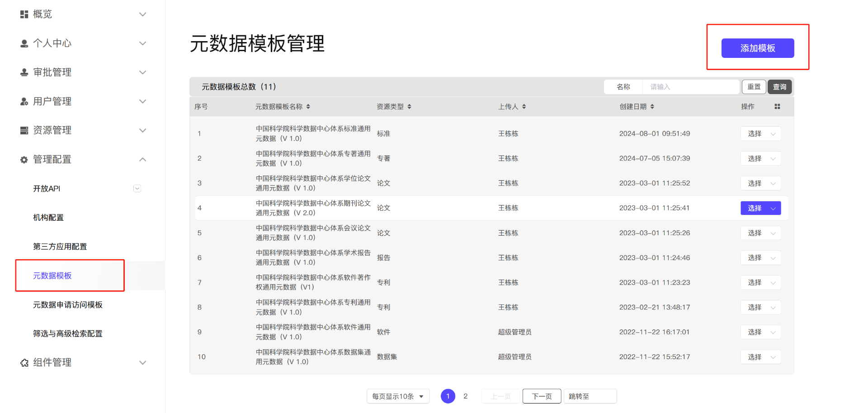Go to 下一页 next page
The image size is (868, 413).
542,396
